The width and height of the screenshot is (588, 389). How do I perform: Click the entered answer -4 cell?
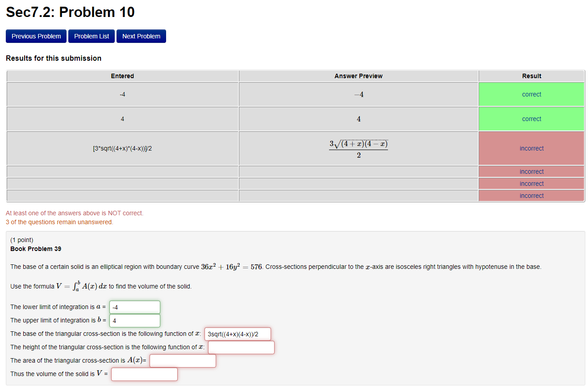coord(122,94)
